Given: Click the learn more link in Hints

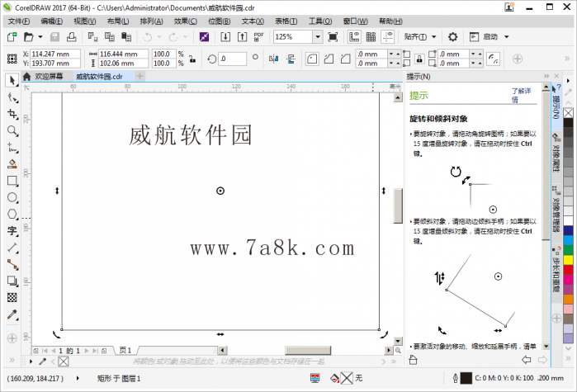Looking at the screenshot, I should (x=521, y=95).
